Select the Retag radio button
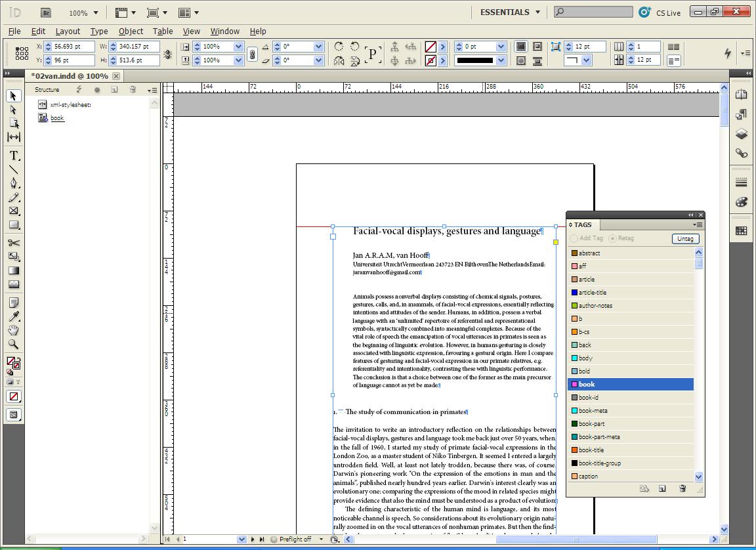 pyautogui.click(x=613, y=239)
